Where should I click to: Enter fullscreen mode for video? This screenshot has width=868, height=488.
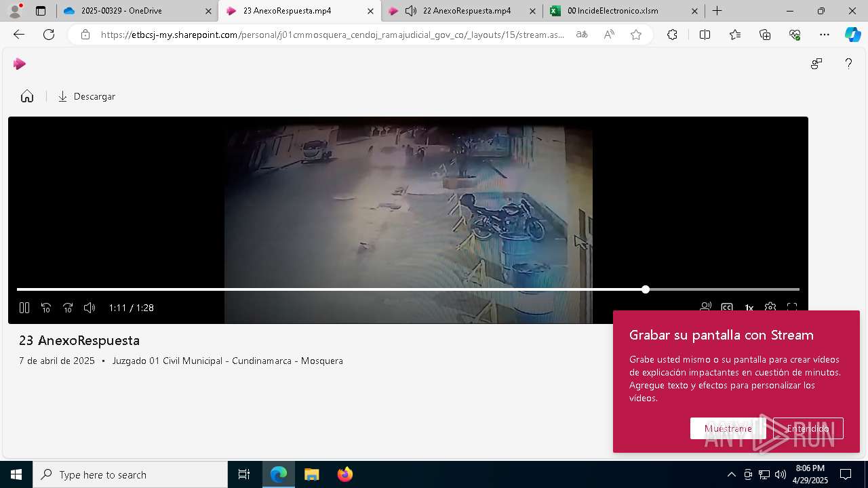[792, 307]
